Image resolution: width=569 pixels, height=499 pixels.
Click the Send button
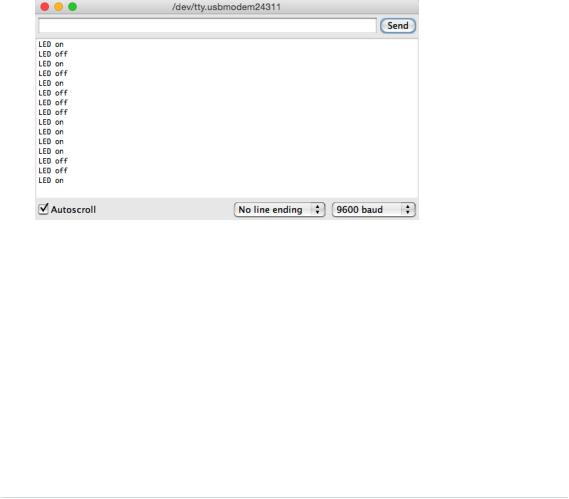coord(398,26)
